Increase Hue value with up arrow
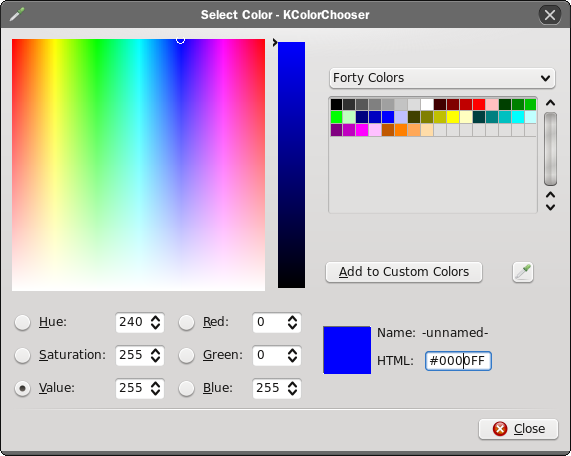Viewport: 571px width, 456px height. (155, 318)
